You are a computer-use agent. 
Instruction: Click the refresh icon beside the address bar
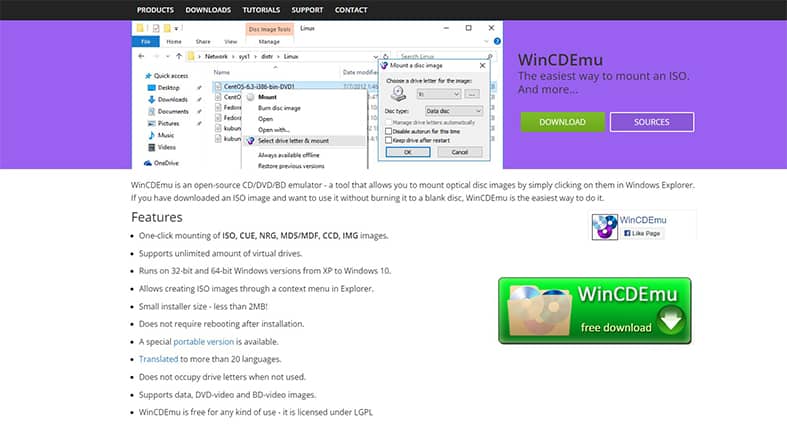(x=385, y=56)
